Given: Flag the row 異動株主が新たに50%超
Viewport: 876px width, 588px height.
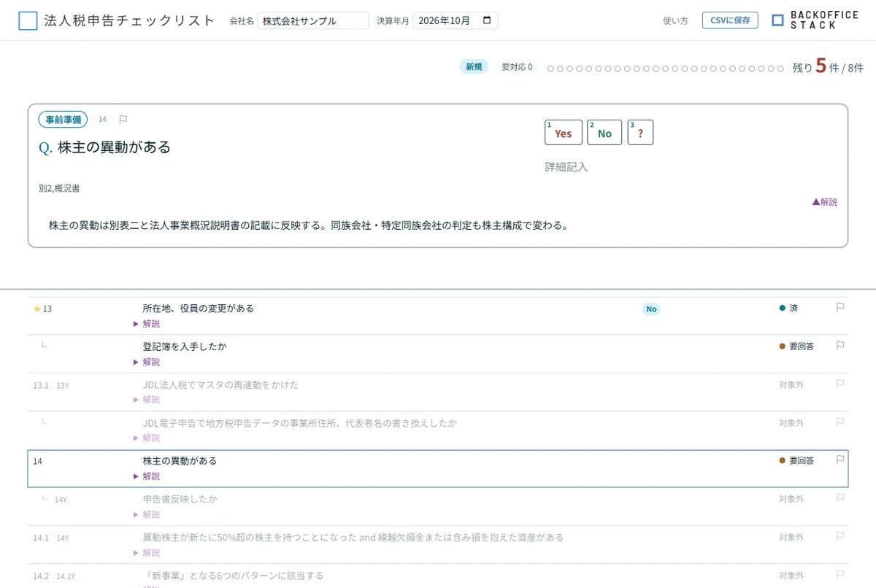Looking at the screenshot, I should [840, 536].
